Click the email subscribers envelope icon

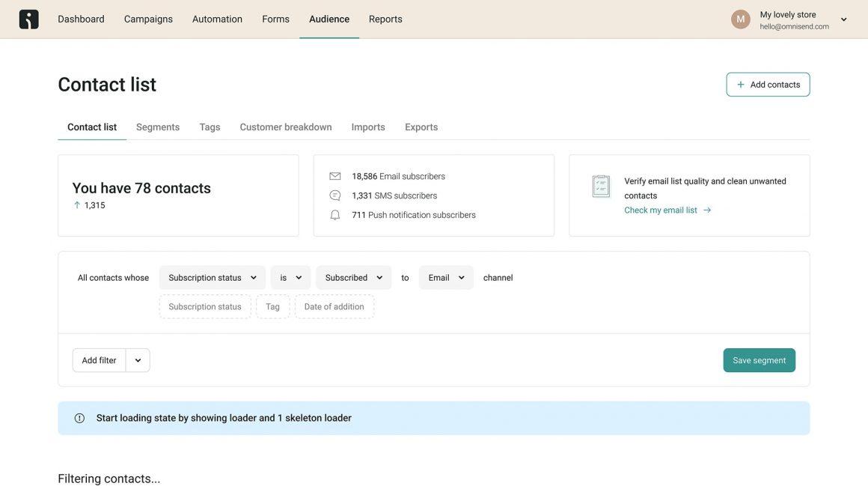click(x=334, y=177)
